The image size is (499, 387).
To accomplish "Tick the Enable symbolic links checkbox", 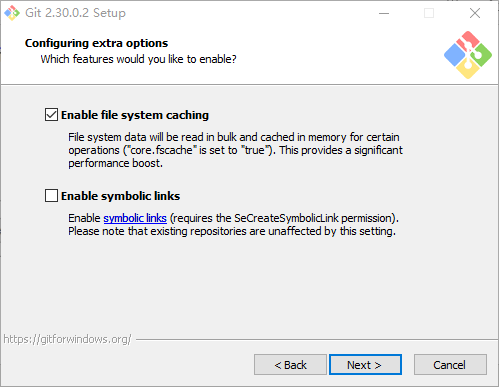I will pyautogui.click(x=51, y=196).
